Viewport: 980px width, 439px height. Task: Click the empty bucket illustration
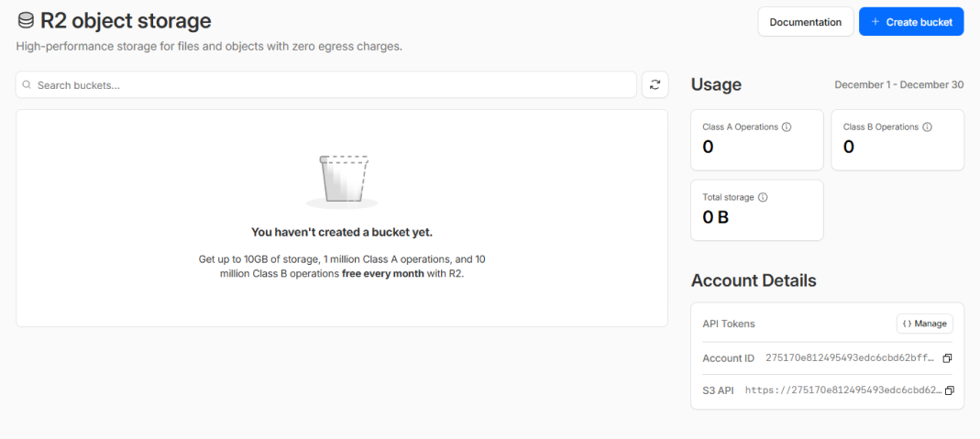point(342,181)
